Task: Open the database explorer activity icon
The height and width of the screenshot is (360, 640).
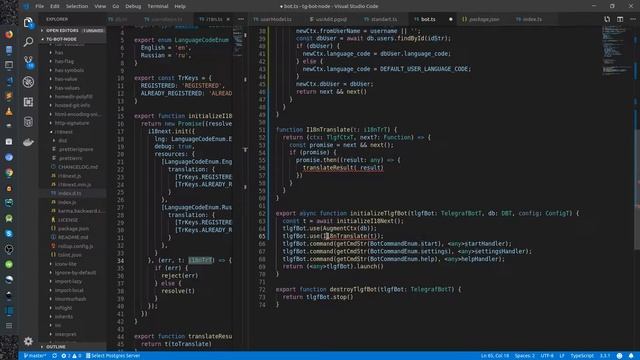Action: click(x=28, y=122)
